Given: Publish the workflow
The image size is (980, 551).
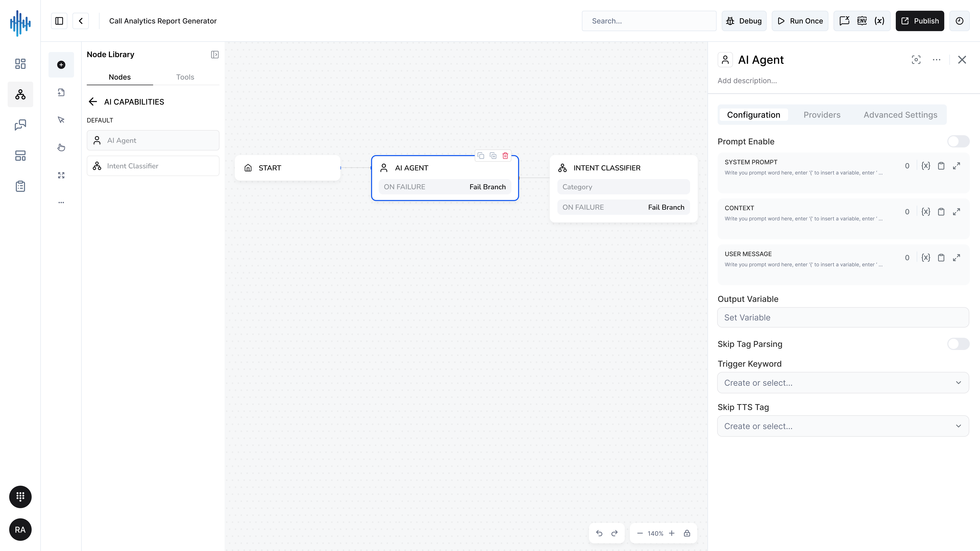Looking at the screenshot, I should coord(920,21).
